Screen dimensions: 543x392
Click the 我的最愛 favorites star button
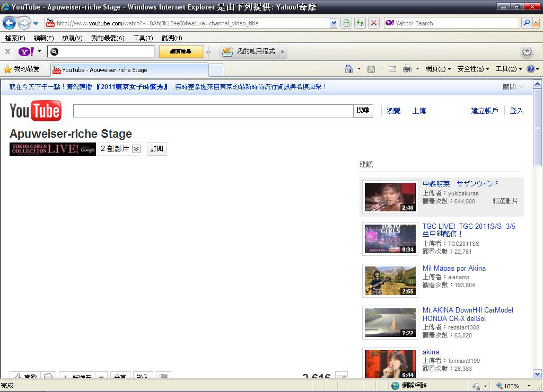21,69
